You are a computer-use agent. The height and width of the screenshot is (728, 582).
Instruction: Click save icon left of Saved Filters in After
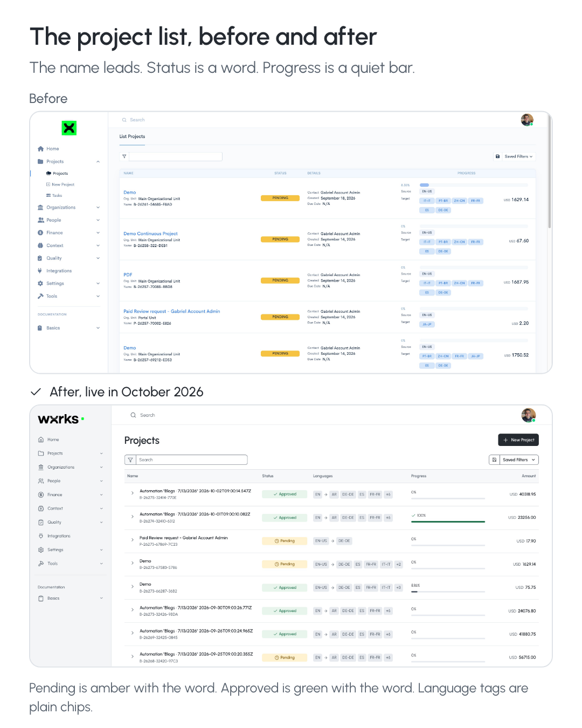(494, 460)
